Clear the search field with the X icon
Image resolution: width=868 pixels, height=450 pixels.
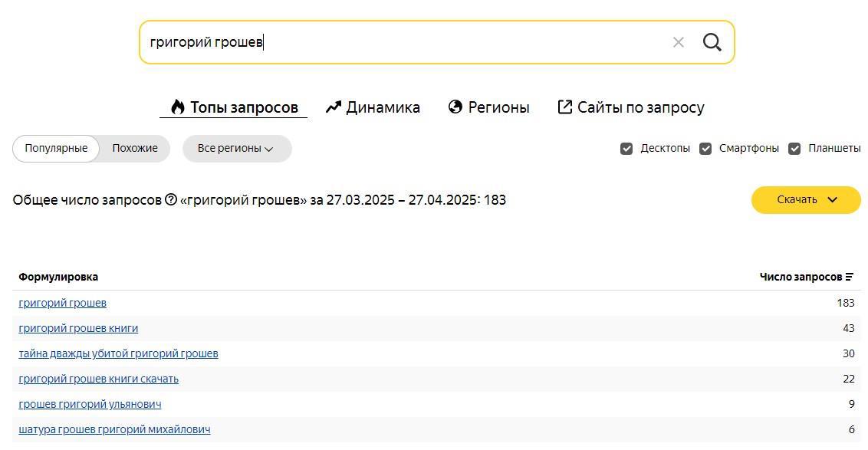tap(678, 42)
